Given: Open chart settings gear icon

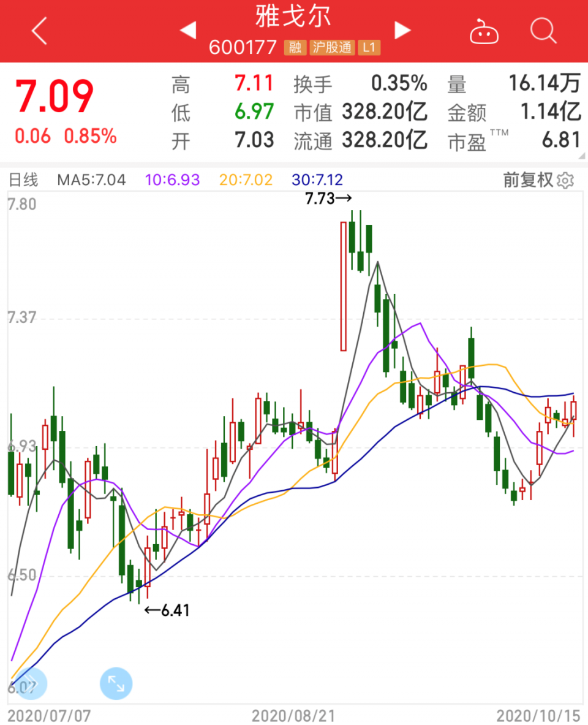Looking at the screenshot, I should click(566, 180).
